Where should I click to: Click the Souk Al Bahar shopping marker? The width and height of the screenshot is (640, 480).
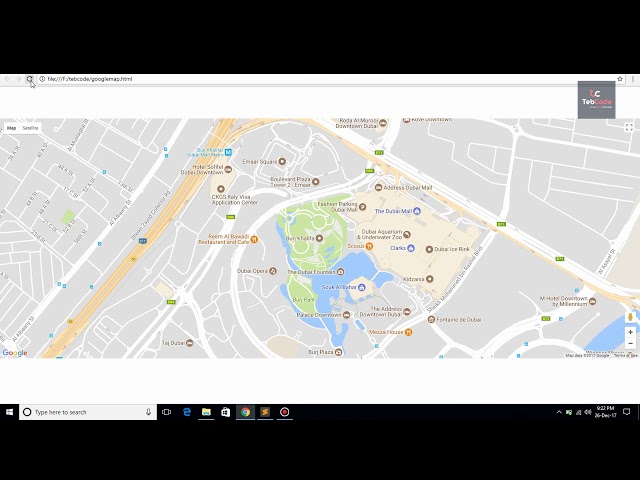[362, 287]
